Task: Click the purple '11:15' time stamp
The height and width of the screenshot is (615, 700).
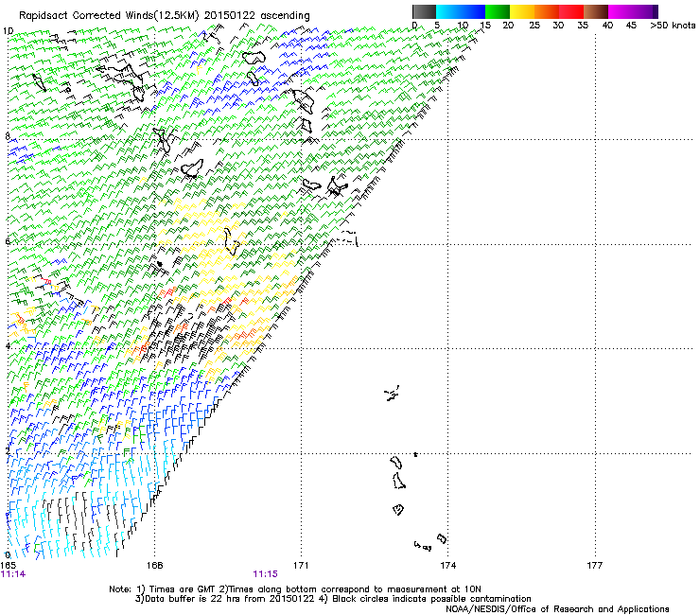Action: coord(265,574)
